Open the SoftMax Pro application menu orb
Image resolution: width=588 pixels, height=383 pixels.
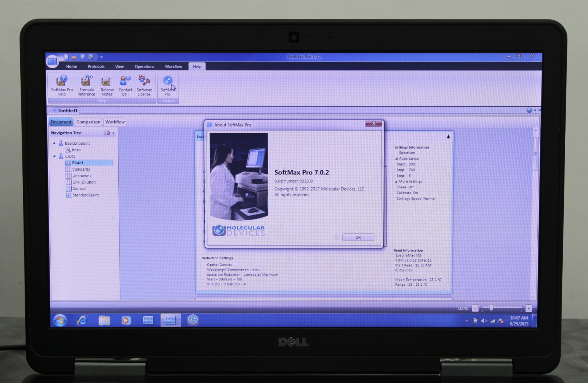pyautogui.click(x=52, y=61)
